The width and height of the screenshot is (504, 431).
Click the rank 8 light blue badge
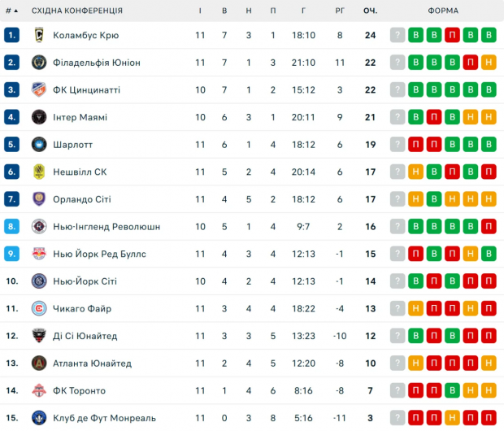pos(11,226)
